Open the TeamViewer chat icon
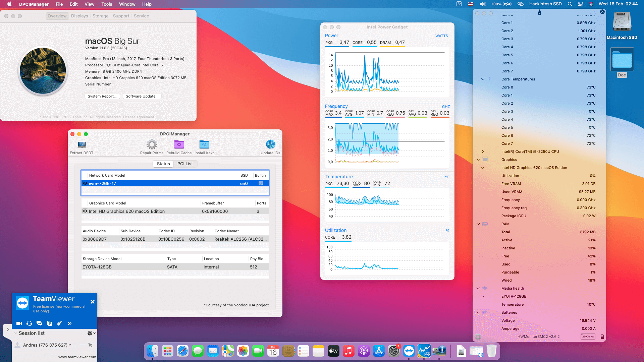Image resolution: width=644 pixels, height=362 pixels. (39, 323)
